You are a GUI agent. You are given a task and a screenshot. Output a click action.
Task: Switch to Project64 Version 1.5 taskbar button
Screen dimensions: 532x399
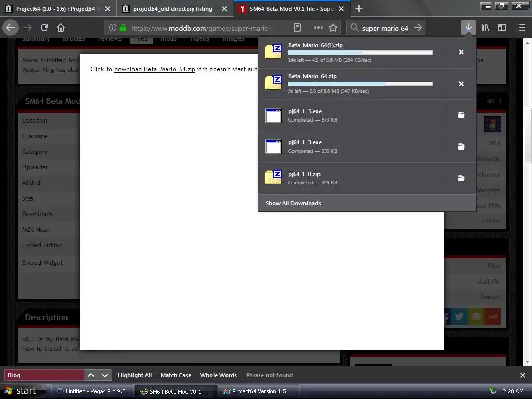click(258, 392)
